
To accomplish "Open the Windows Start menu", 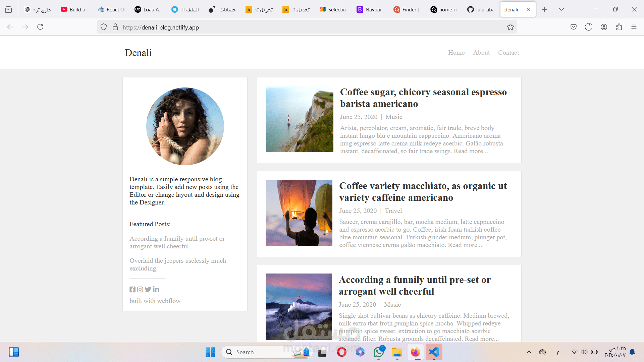I will point(210,352).
